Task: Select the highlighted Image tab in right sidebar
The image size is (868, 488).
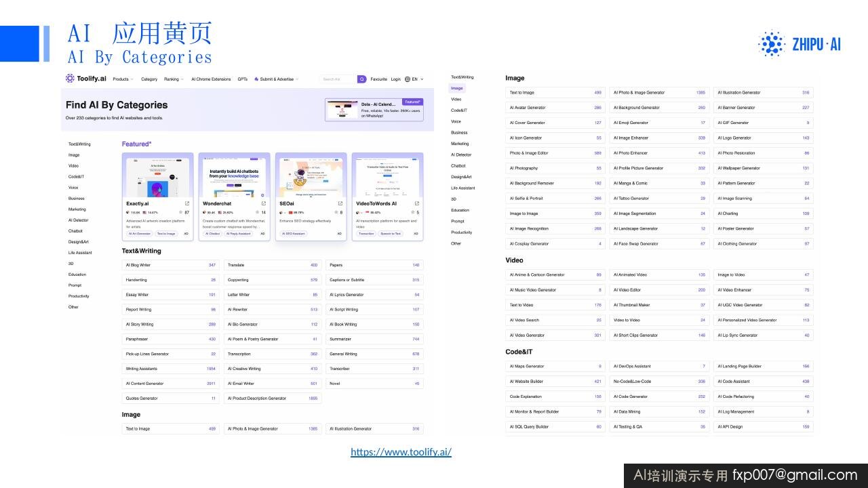Action: pyautogui.click(x=457, y=88)
